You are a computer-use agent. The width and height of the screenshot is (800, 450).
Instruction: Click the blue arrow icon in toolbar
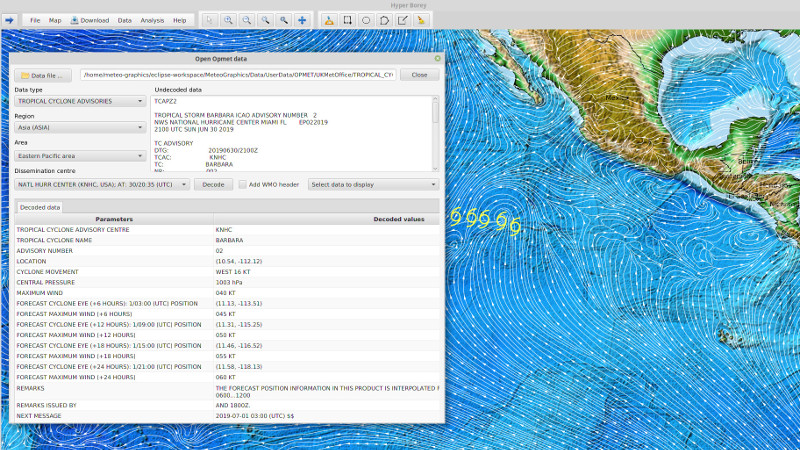click(10, 20)
